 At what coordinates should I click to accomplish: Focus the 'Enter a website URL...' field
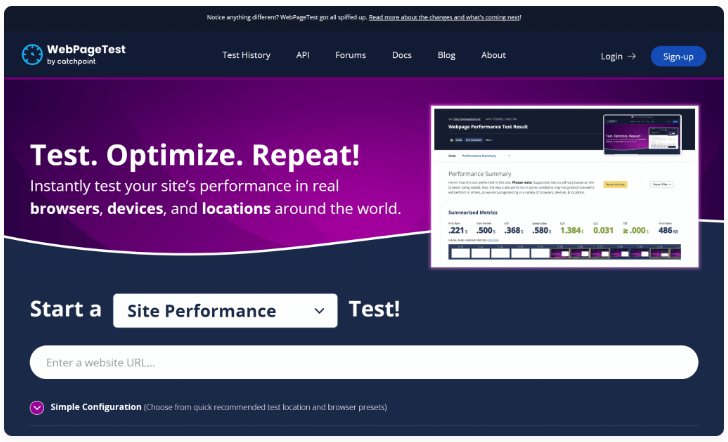(364, 362)
